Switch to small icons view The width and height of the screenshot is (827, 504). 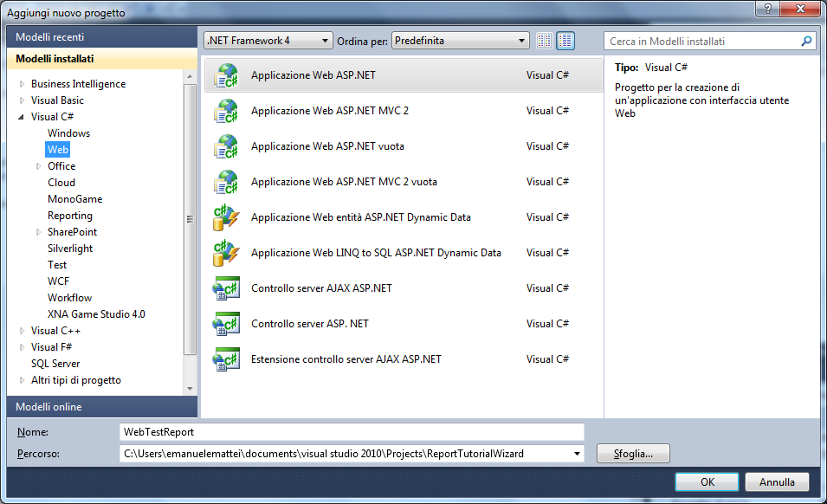click(x=545, y=41)
